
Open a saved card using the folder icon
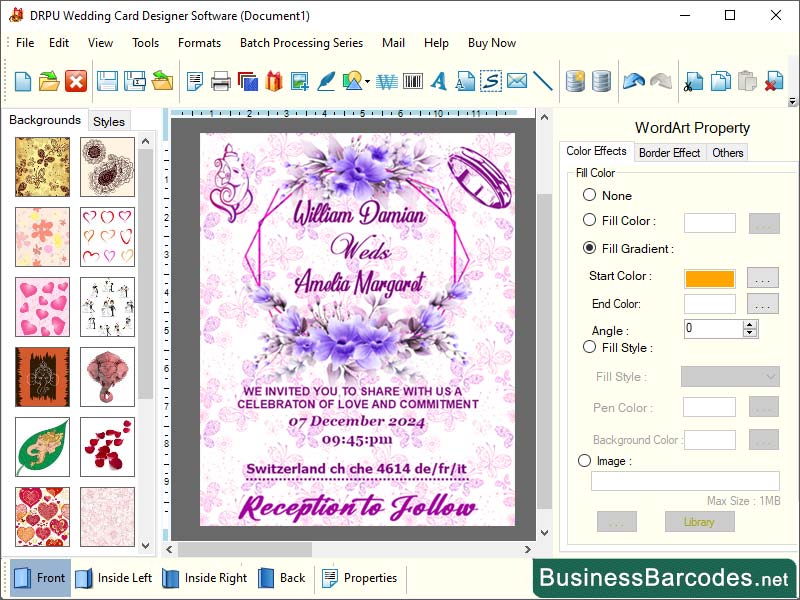48,82
